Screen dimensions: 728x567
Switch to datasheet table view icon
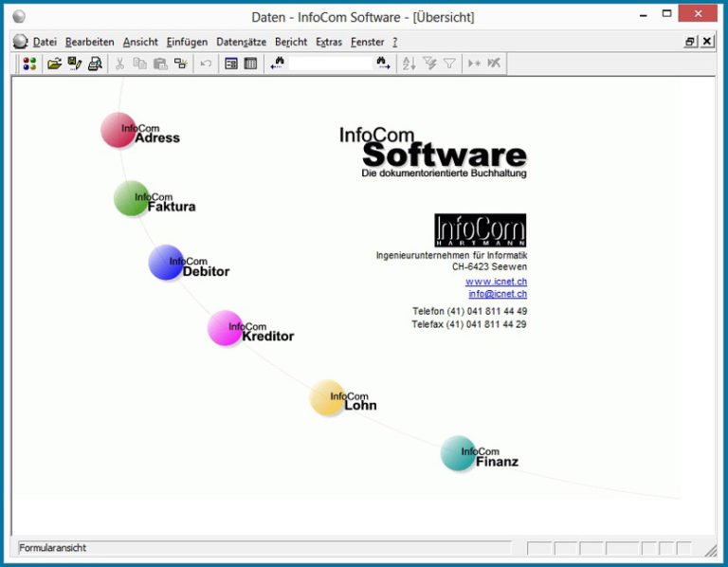tap(250, 64)
